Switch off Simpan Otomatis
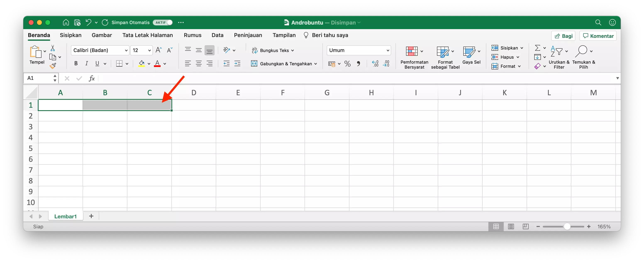This screenshot has width=644, height=262. pyautogui.click(x=162, y=22)
